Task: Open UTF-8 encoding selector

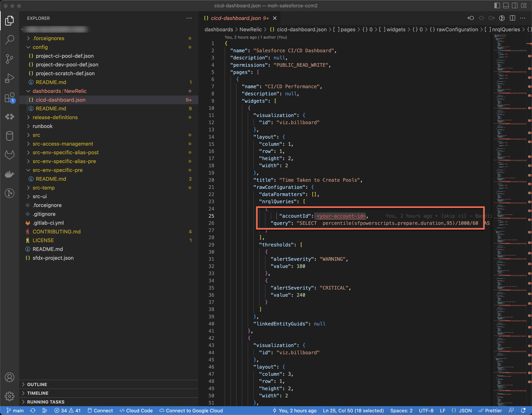Action: pos(426,411)
